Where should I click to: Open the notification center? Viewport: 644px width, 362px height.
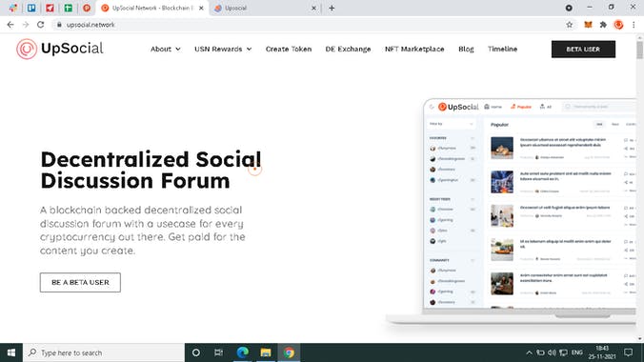(x=628, y=352)
